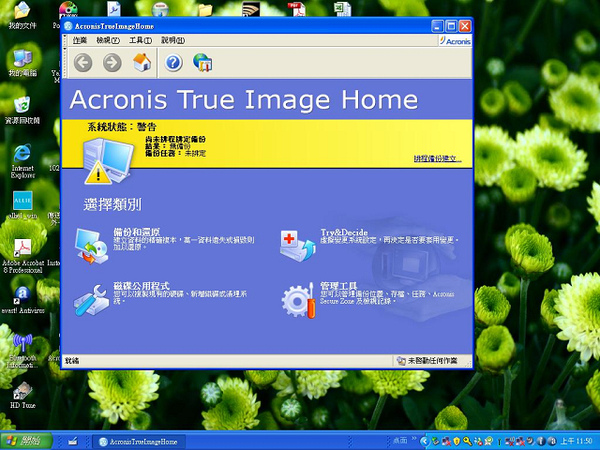Viewport: 600px width, 450px height.
Task: Click the 未啟動任何作業 status bar entry
Action: (427, 360)
